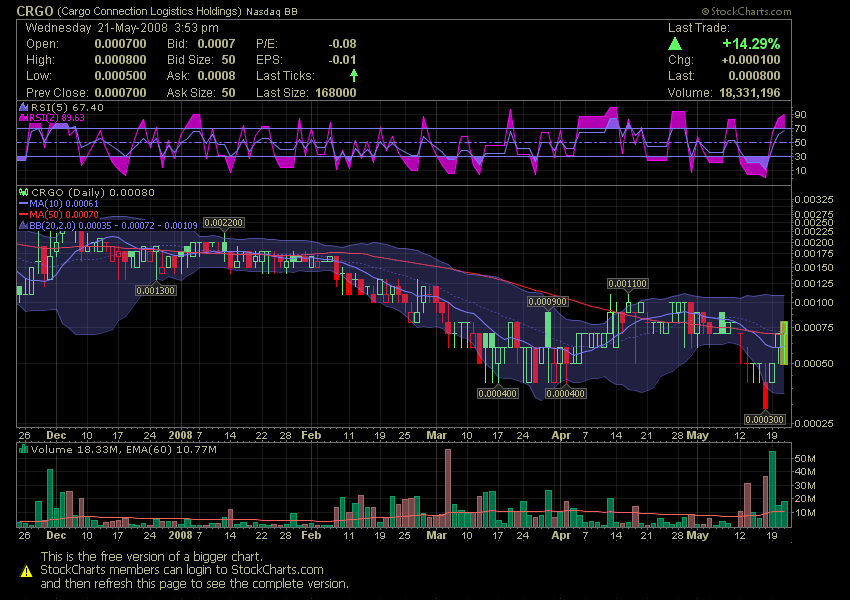Click the MA(10) blue line swatch
Screen dimensions: 850x600
click(x=22, y=203)
